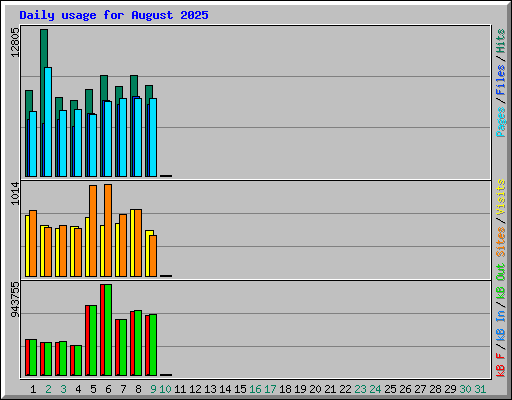Click day 19 on the x-axis
Image resolution: width=512 pixels, height=400 pixels.
[x=300, y=389]
